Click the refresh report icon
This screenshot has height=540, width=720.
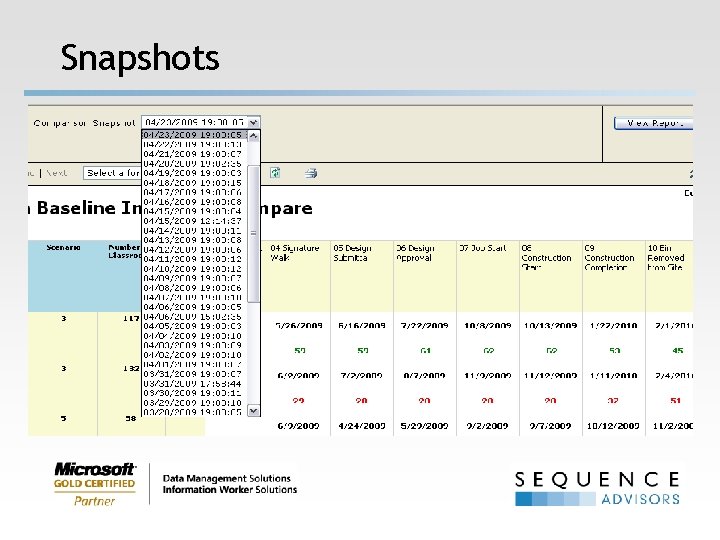pos(275,173)
